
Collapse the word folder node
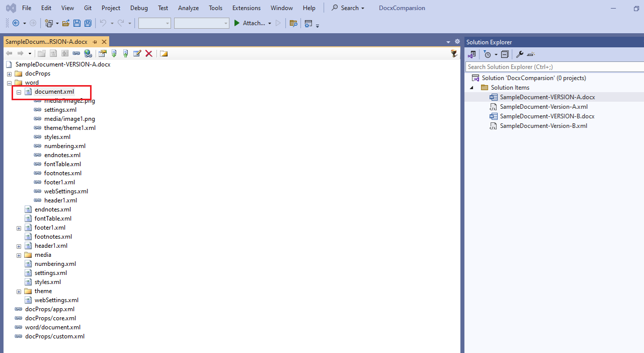(x=9, y=83)
